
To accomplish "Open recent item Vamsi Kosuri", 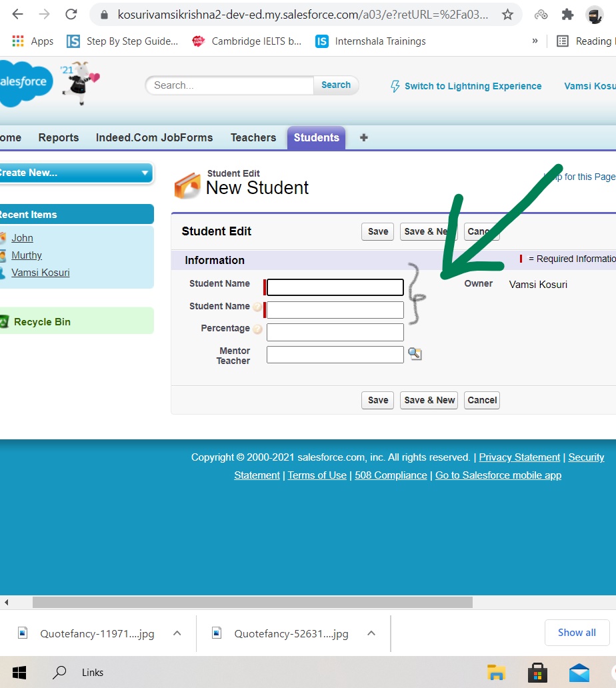I will 41,273.
